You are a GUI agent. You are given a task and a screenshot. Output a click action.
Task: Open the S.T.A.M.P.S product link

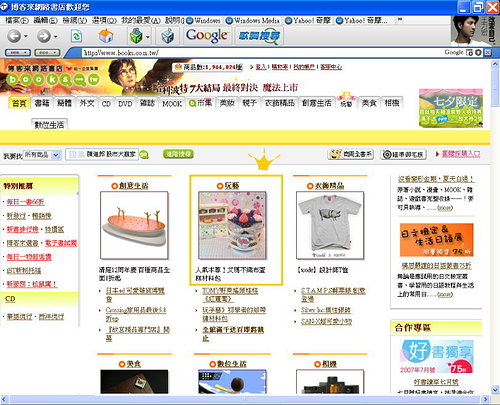(333, 295)
